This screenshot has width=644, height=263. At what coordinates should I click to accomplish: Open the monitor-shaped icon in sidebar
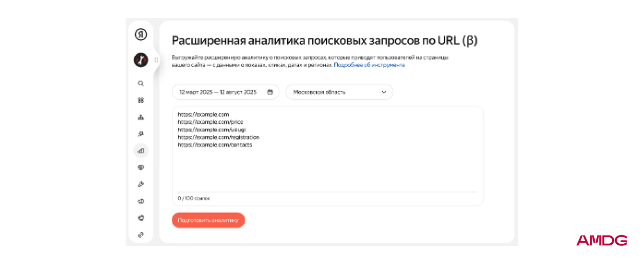pyautogui.click(x=141, y=167)
